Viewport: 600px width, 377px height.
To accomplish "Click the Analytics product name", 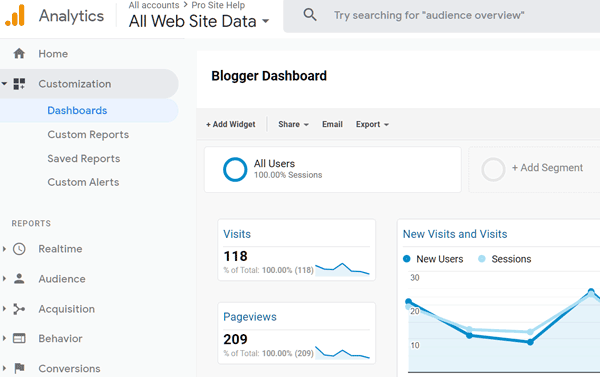I will tap(71, 16).
